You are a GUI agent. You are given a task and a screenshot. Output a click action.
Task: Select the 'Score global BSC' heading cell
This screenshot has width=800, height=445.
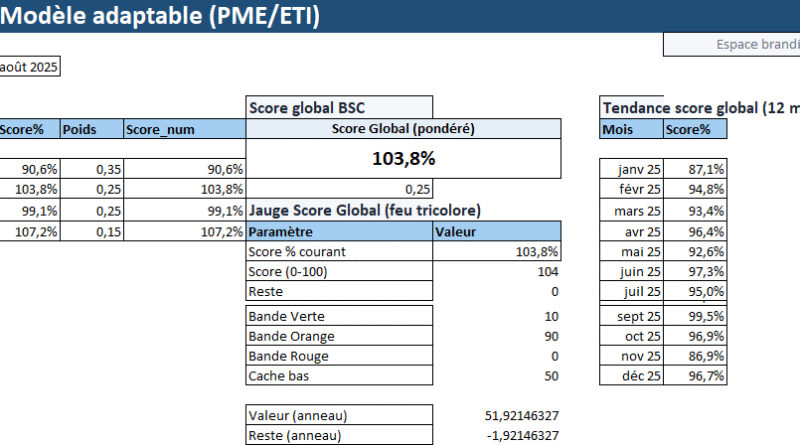pos(339,108)
